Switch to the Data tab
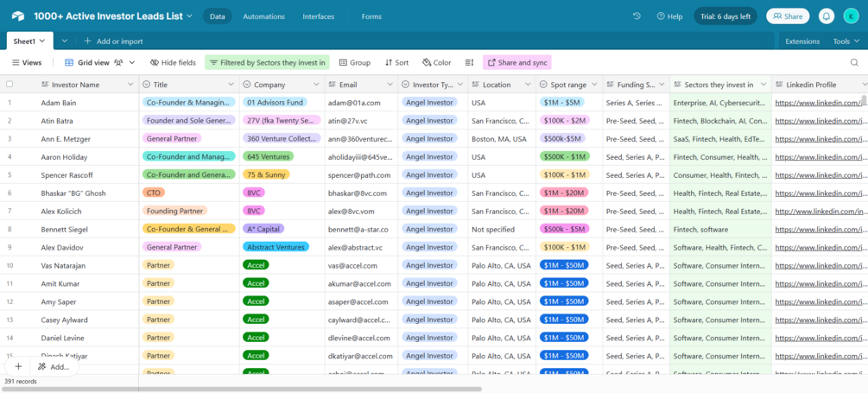 (x=218, y=16)
